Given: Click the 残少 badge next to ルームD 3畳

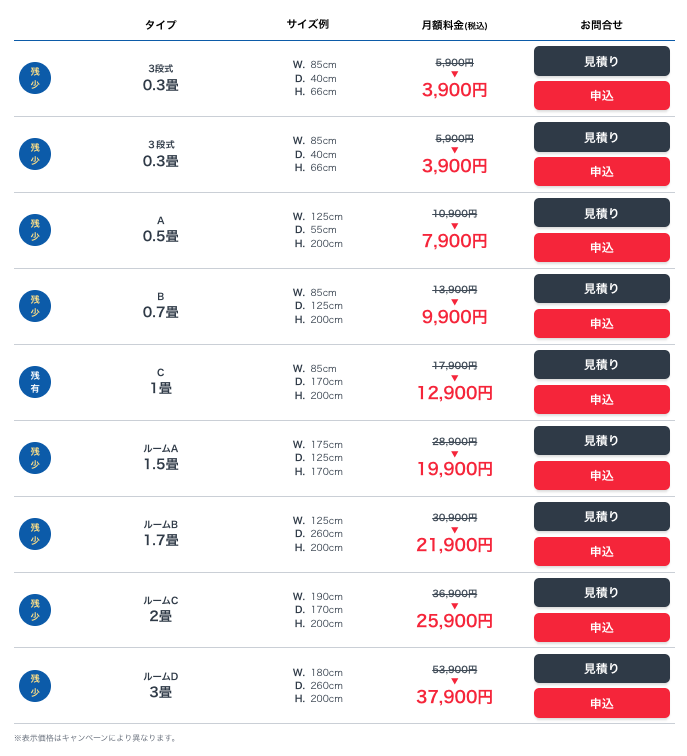Looking at the screenshot, I should coord(35,686).
